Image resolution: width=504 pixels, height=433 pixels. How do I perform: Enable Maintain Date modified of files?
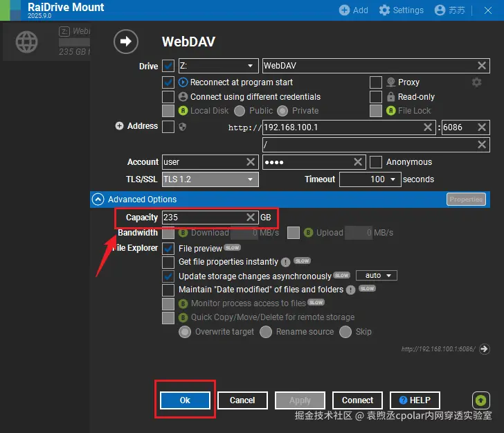(x=168, y=290)
